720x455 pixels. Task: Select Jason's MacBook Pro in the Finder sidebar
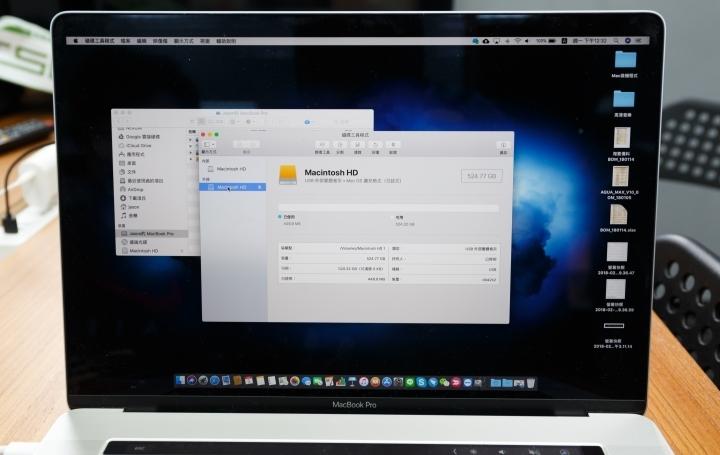click(x=152, y=234)
